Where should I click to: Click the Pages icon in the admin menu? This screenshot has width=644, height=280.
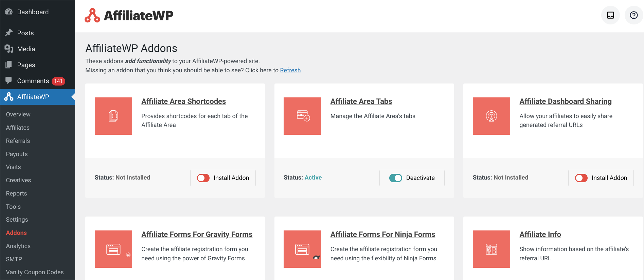pyautogui.click(x=9, y=64)
